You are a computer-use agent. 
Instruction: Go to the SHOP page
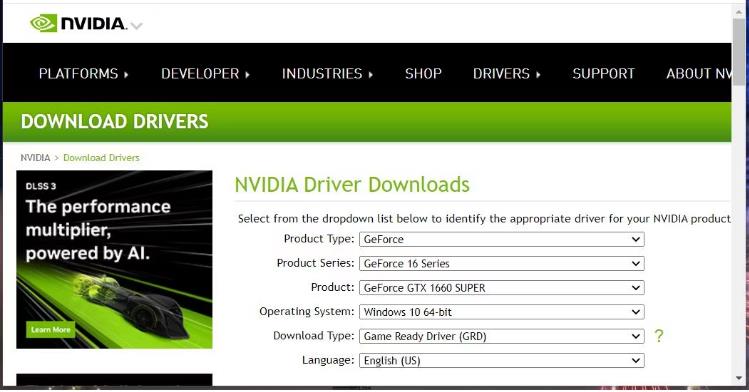click(423, 74)
